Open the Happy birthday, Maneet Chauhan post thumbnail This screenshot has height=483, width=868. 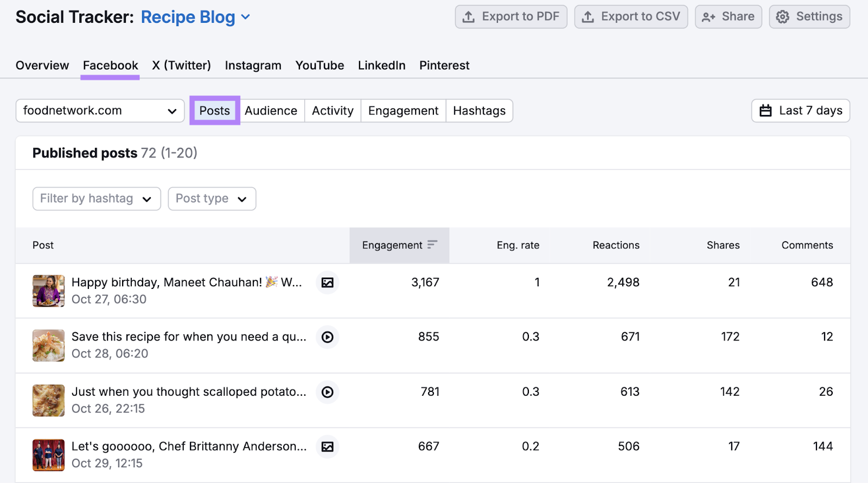coord(48,291)
